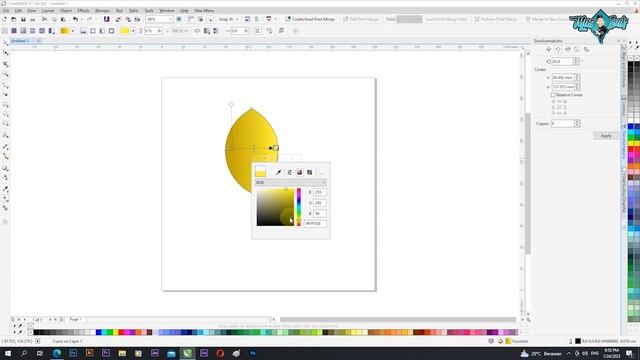Open the Windows Start menu
This screenshot has width=640, height=360.
click(x=8, y=353)
